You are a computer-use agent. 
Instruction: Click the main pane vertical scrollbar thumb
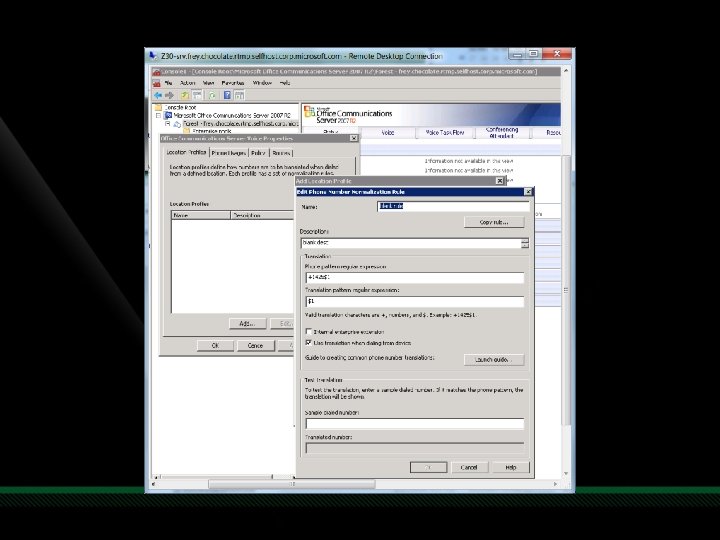coord(566,290)
